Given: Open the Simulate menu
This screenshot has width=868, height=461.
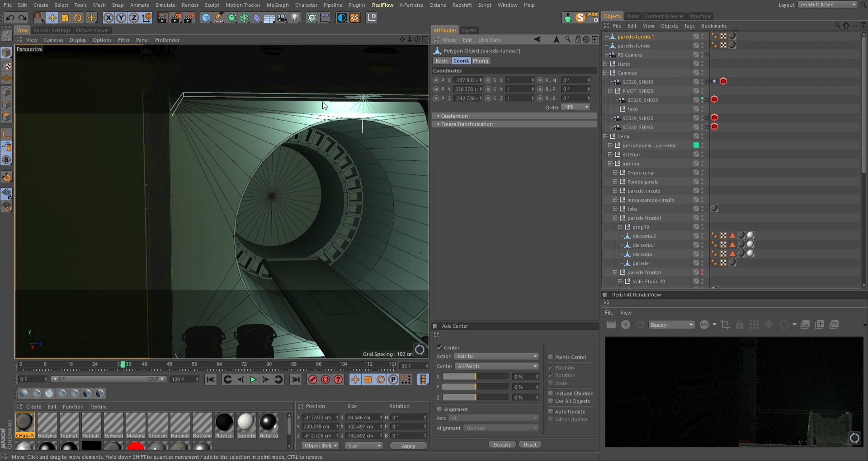Looking at the screenshot, I should point(165,5).
